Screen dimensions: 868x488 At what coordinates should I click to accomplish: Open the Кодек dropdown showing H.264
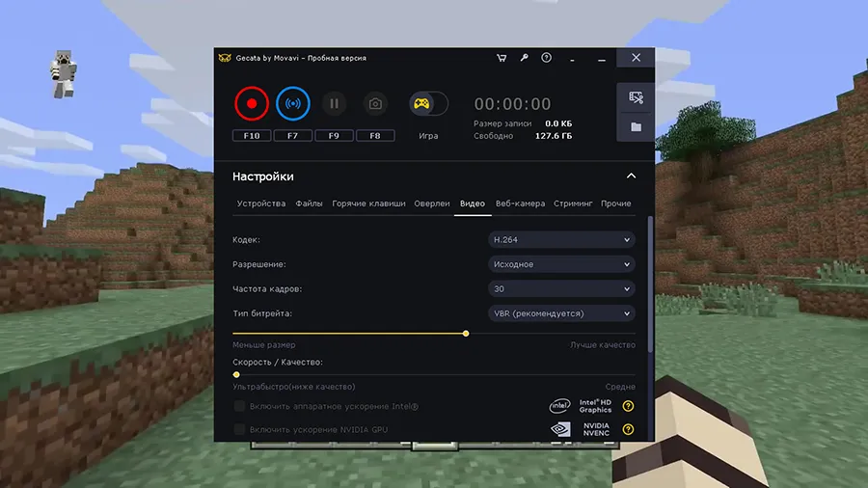pyautogui.click(x=560, y=239)
